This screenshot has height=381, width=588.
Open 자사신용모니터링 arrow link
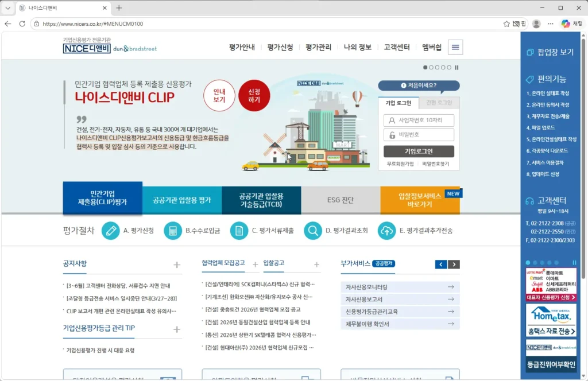[x=451, y=287]
